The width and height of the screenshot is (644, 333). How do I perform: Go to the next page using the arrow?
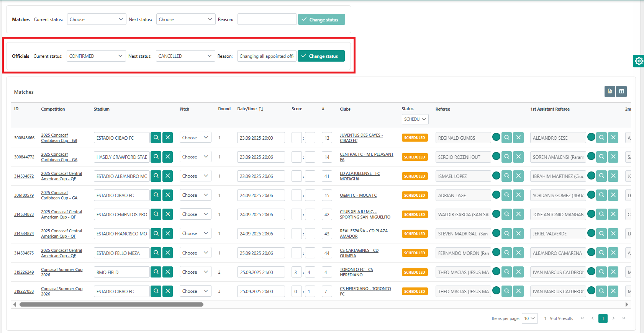(613, 318)
